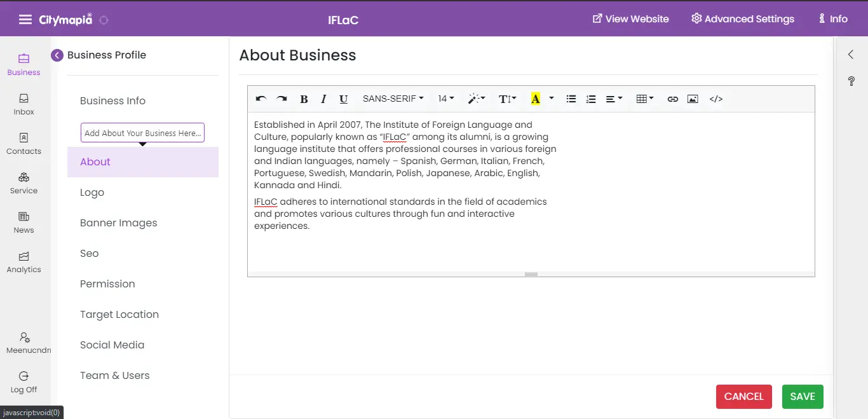The width and height of the screenshot is (868, 419).
Task: Insert a picture using the image icon
Action: point(693,99)
